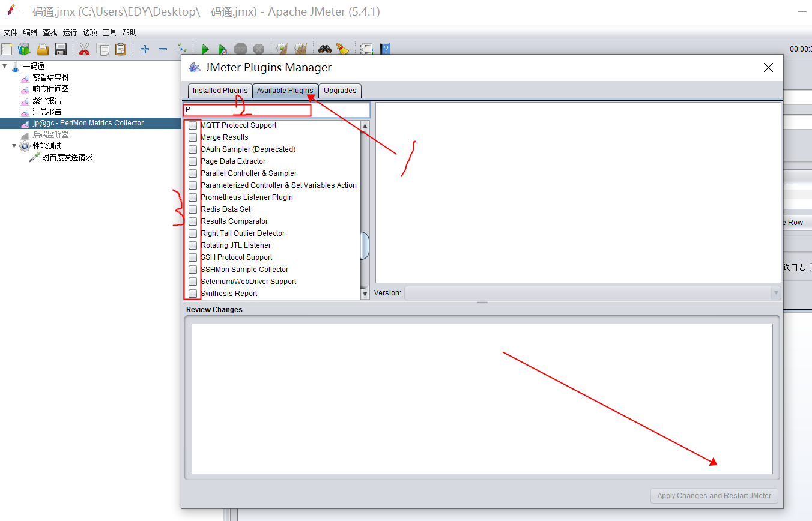Tick the Redis Data Set checkbox
The image size is (812, 521).
click(x=193, y=209)
